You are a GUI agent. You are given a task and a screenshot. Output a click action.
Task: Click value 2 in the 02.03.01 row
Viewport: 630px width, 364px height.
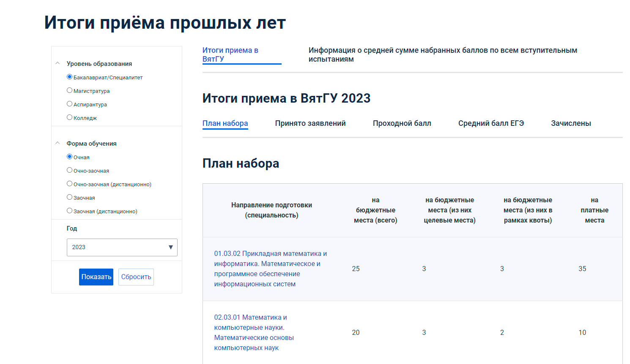502,333
